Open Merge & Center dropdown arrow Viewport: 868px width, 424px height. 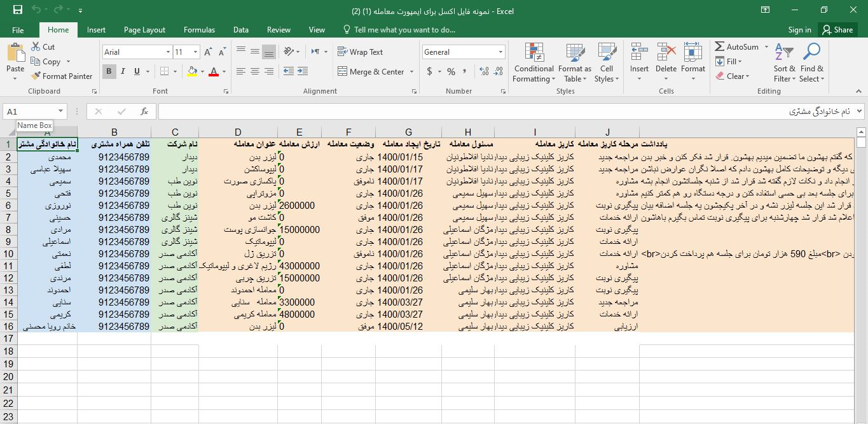pos(412,72)
